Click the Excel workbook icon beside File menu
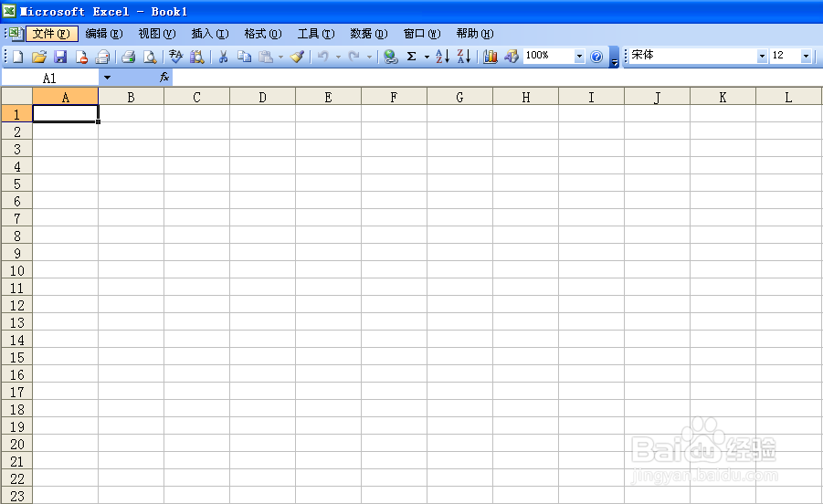The height and width of the screenshot is (504, 823). pos(16,34)
